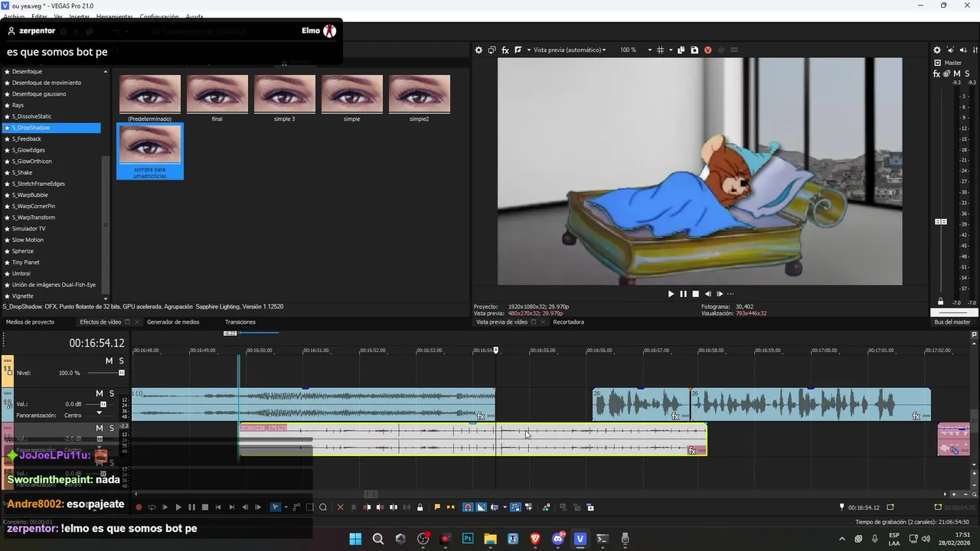Solo the first audio track (0.0 dB)
The image size is (980, 551).
[112, 393]
